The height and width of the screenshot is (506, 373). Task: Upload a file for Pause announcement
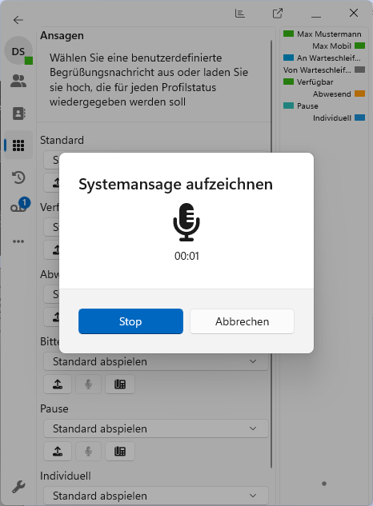coord(58,451)
